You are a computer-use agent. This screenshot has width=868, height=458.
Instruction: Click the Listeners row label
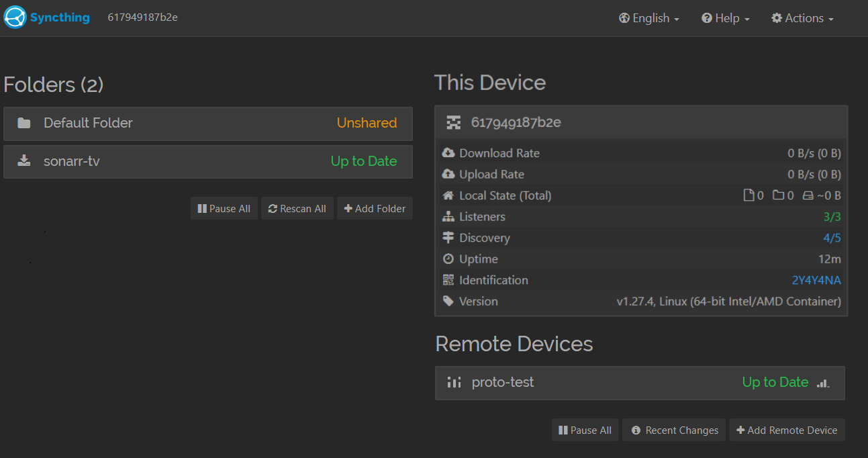coord(482,217)
